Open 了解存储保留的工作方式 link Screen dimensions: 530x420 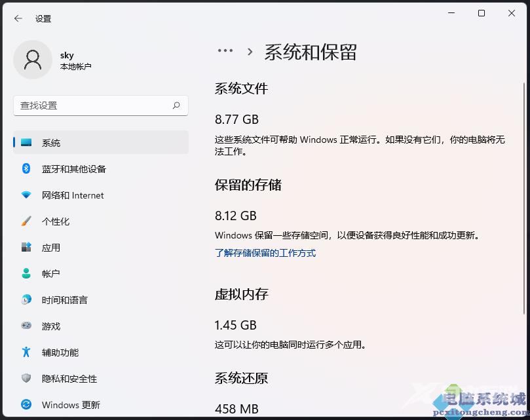[x=265, y=252]
